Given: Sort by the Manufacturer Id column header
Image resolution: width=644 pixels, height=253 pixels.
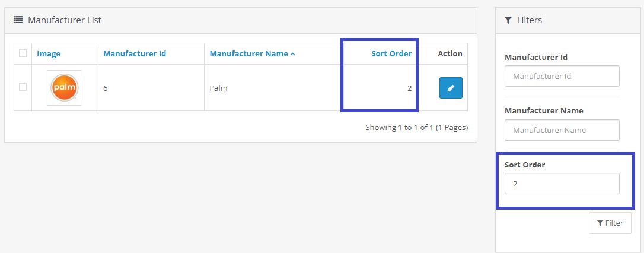Looking at the screenshot, I should point(135,54).
